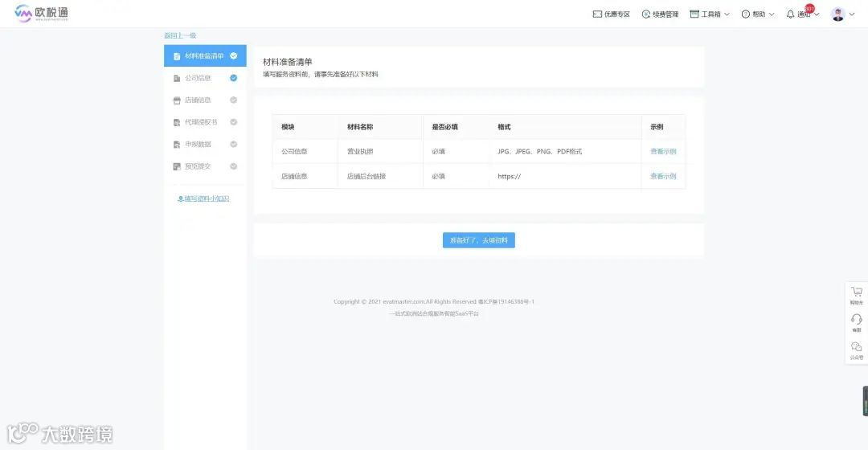This screenshot has height=450, width=868.
Task: Expand the 工具箱 dropdown arrow
Action: tap(727, 14)
